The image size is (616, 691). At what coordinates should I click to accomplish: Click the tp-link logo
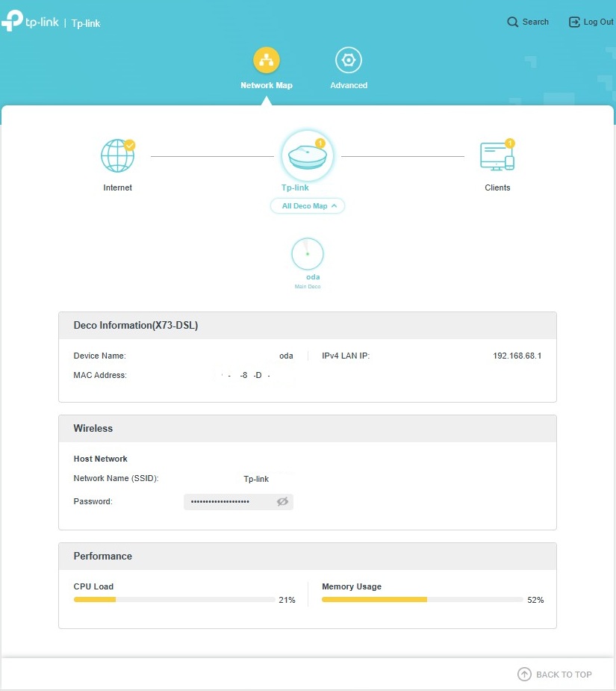click(30, 21)
